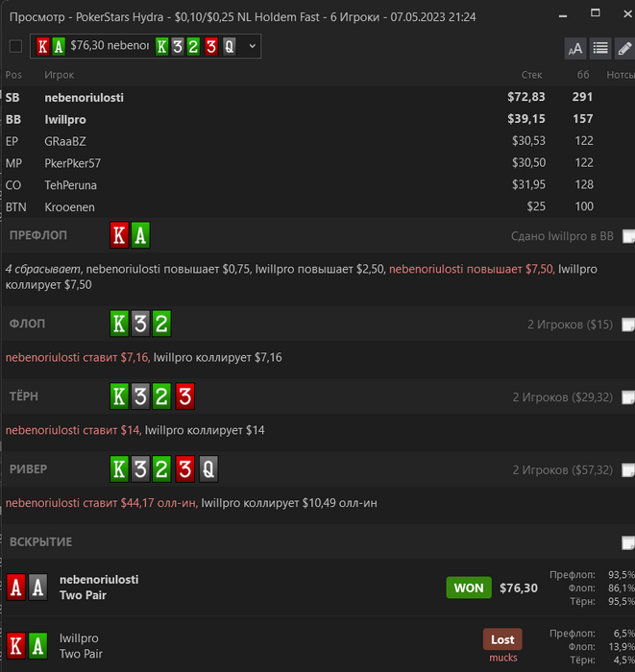
Task: Open the list view icon
Action: click(600, 48)
